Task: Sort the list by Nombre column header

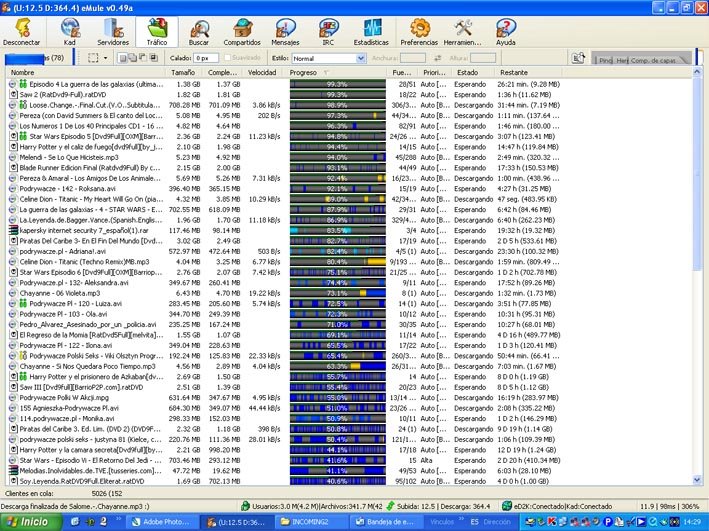Action: (86, 72)
